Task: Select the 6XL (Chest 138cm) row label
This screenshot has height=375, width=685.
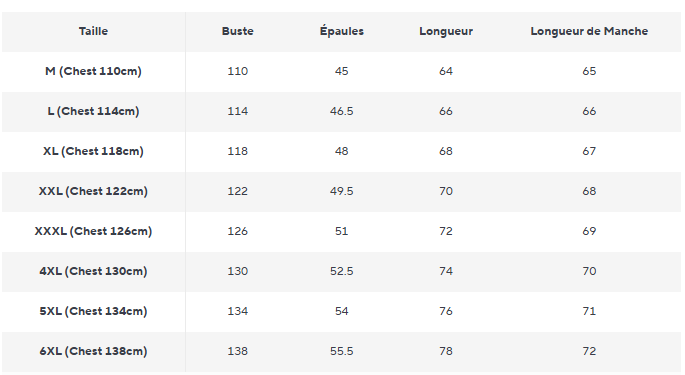Action: pyautogui.click(x=93, y=351)
